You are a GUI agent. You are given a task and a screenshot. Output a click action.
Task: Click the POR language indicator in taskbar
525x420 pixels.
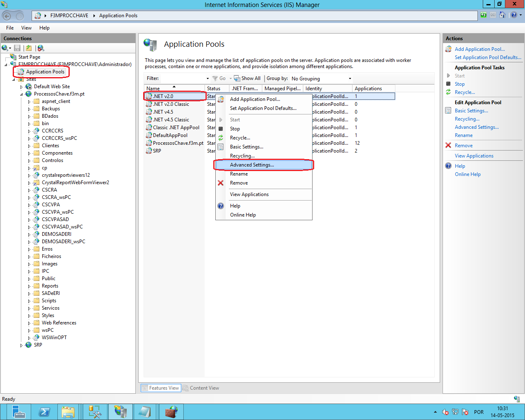pos(479,412)
